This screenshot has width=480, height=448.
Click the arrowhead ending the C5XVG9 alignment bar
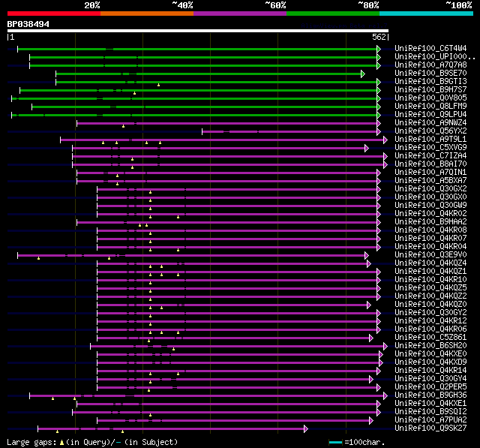(x=367, y=148)
